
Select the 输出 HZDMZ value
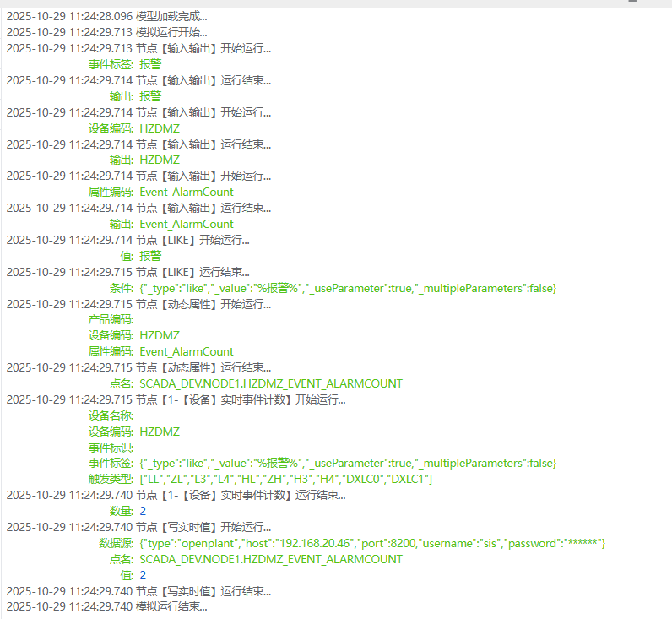(x=159, y=160)
